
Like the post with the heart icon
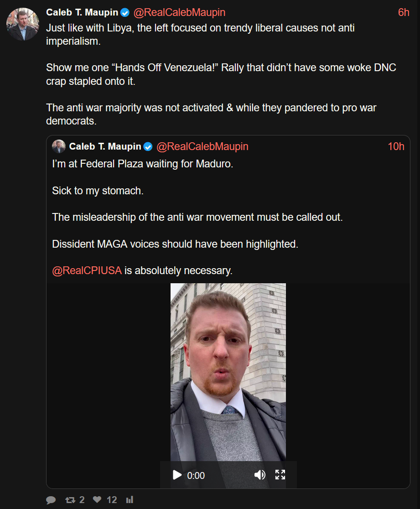coord(97,499)
